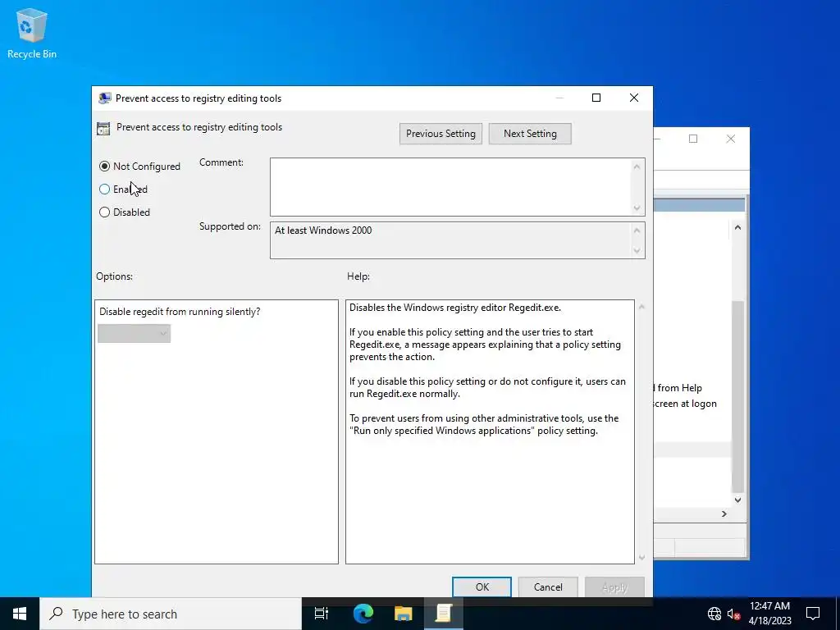Cancel the policy dialog
This screenshot has width=840, height=630.
[x=547, y=587]
